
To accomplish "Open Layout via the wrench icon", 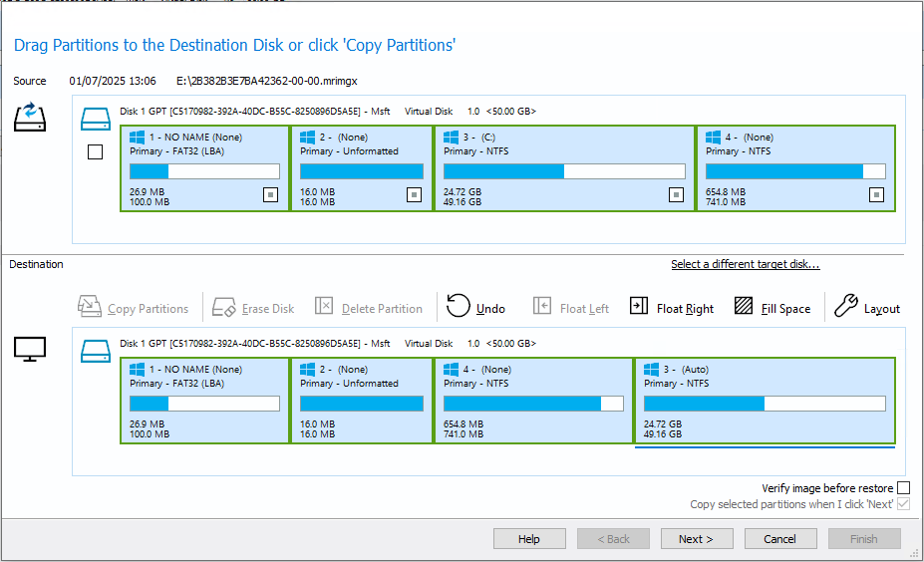I will point(846,306).
